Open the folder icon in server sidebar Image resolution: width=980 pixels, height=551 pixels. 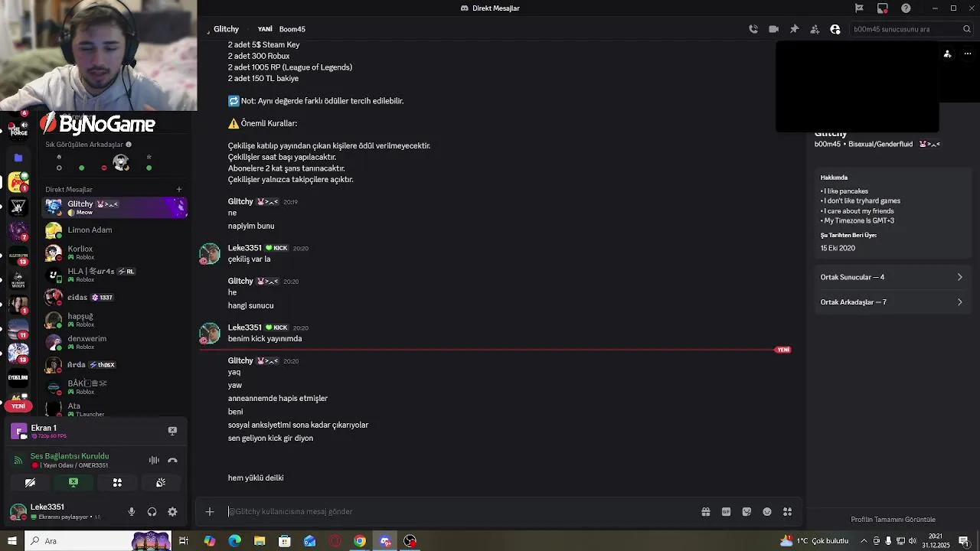pos(18,158)
